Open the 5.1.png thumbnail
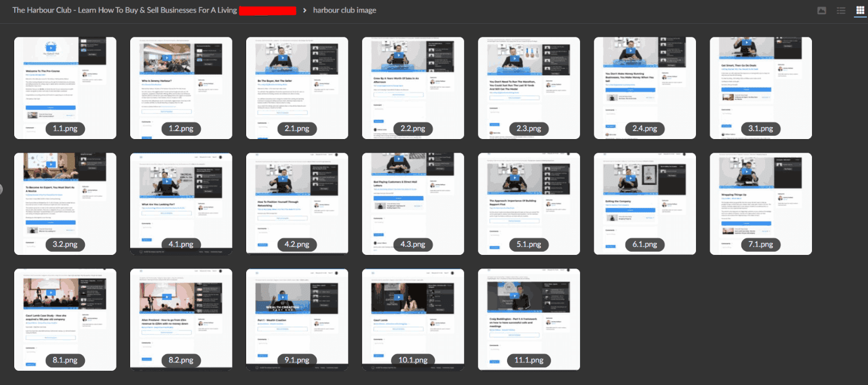The width and height of the screenshot is (868, 385). tap(529, 204)
